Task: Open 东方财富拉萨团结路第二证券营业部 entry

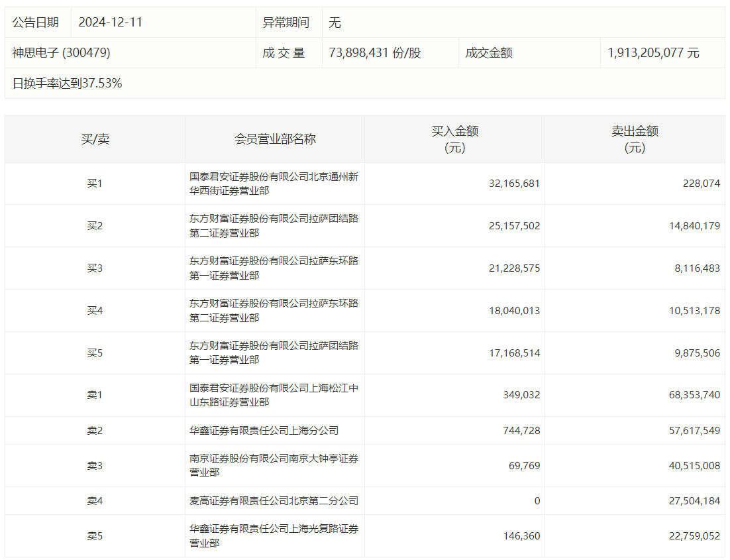Action: point(274,225)
